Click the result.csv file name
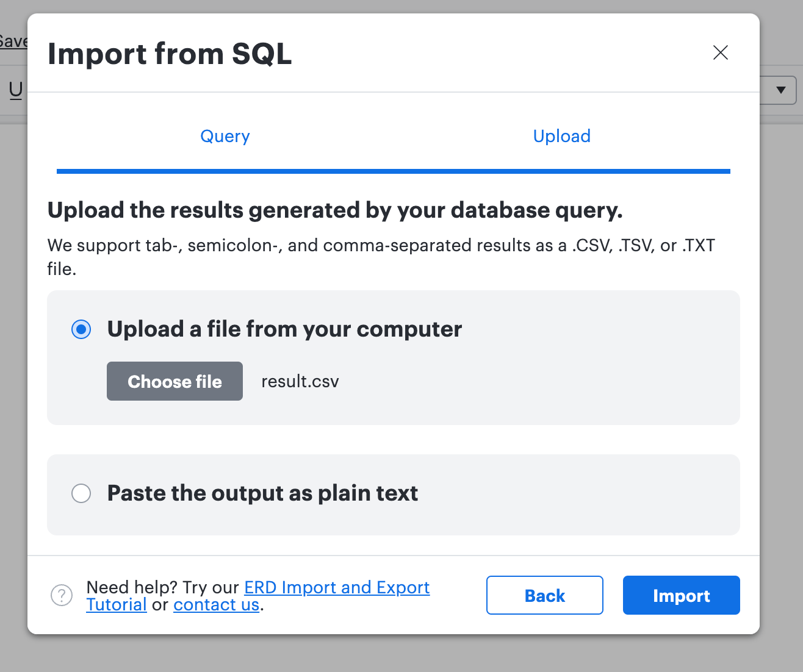 click(x=300, y=381)
